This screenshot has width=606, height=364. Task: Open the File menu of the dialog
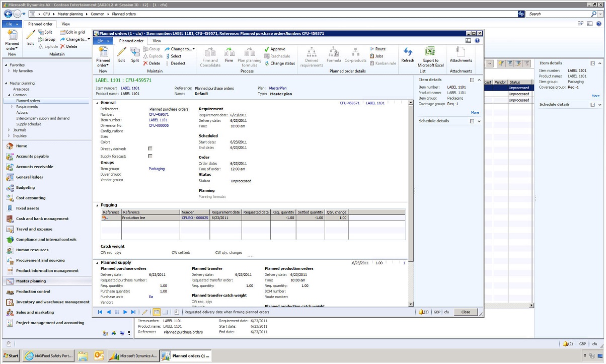[x=103, y=41]
